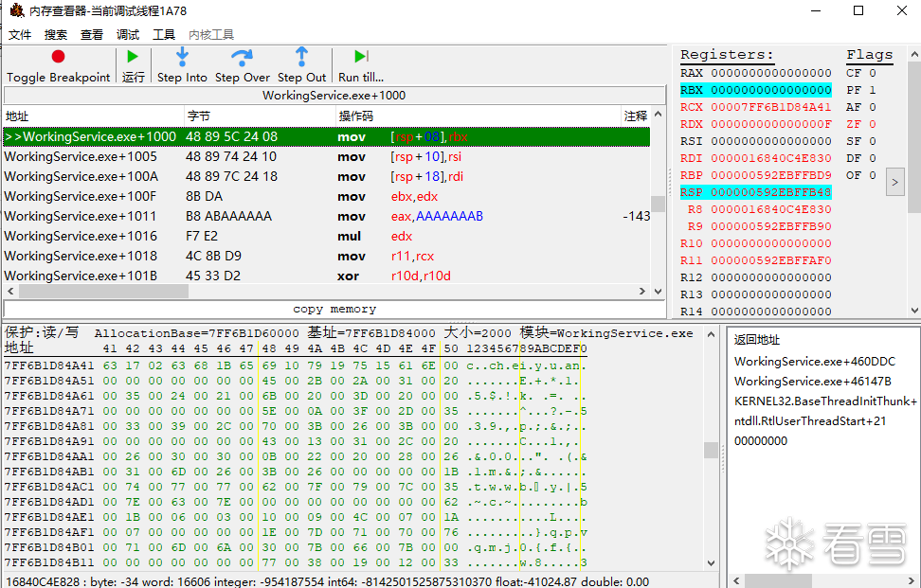This screenshot has height=588, width=921.
Task: Click the R9 register value
Action: coord(771,226)
